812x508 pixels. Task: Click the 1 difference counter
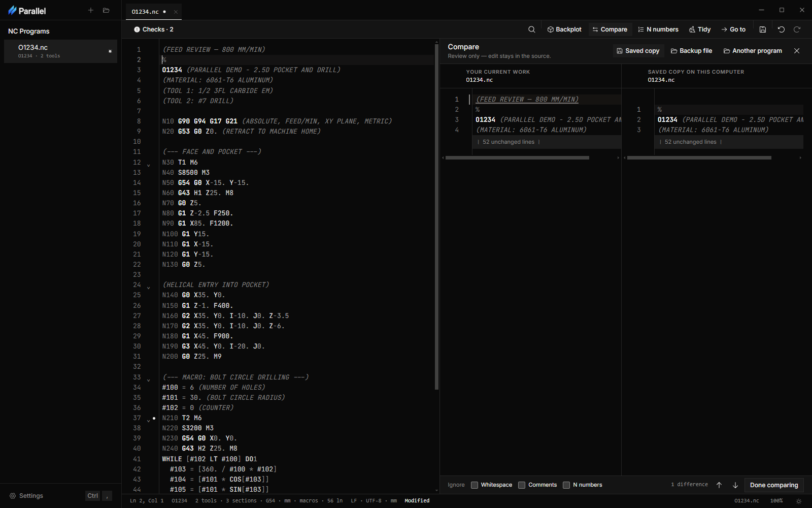[689, 485]
